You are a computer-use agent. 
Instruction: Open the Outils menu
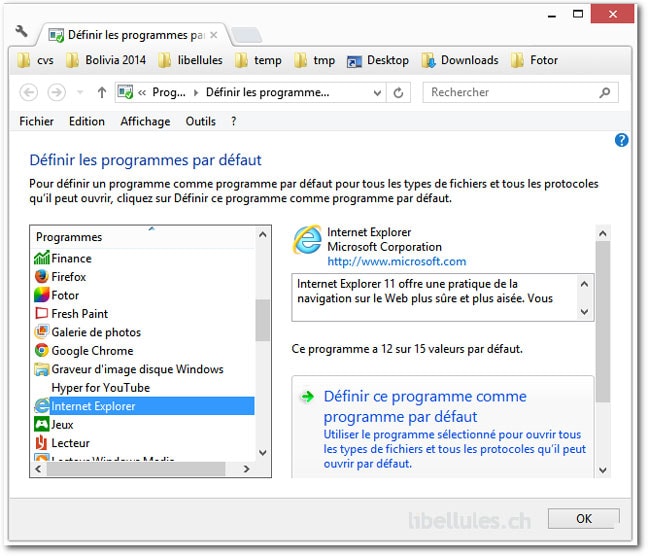200,122
